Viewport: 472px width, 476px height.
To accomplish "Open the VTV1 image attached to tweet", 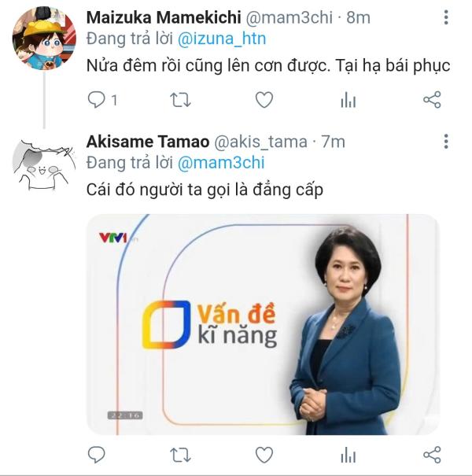I will [261, 324].
